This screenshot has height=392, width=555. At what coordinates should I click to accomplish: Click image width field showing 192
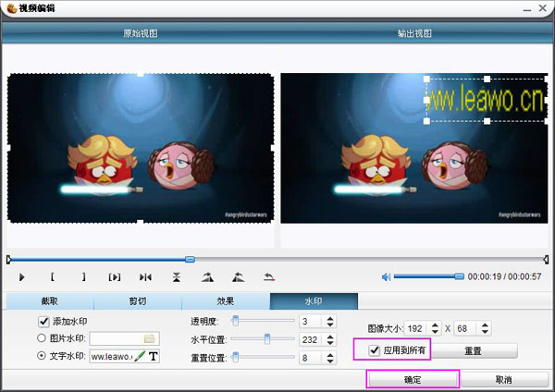click(x=417, y=329)
